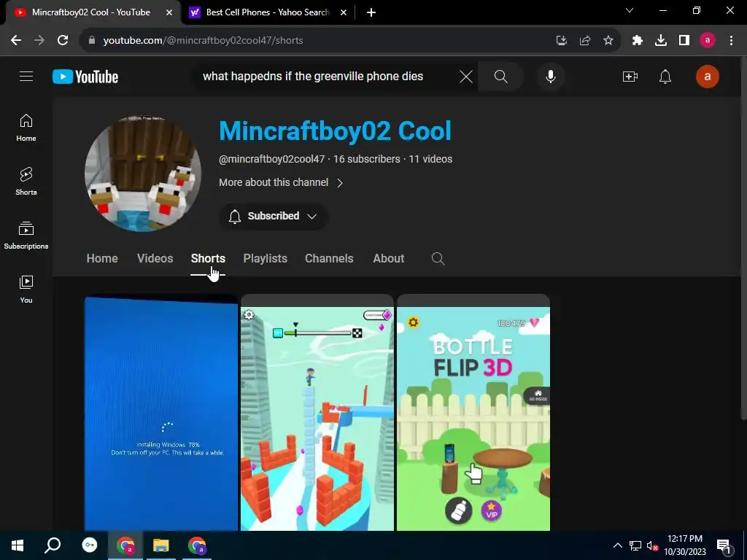Viewport: 747px width, 560px height.
Task: Open the YouTube hamburger guide menu
Action: pyautogui.click(x=26, y=76)
